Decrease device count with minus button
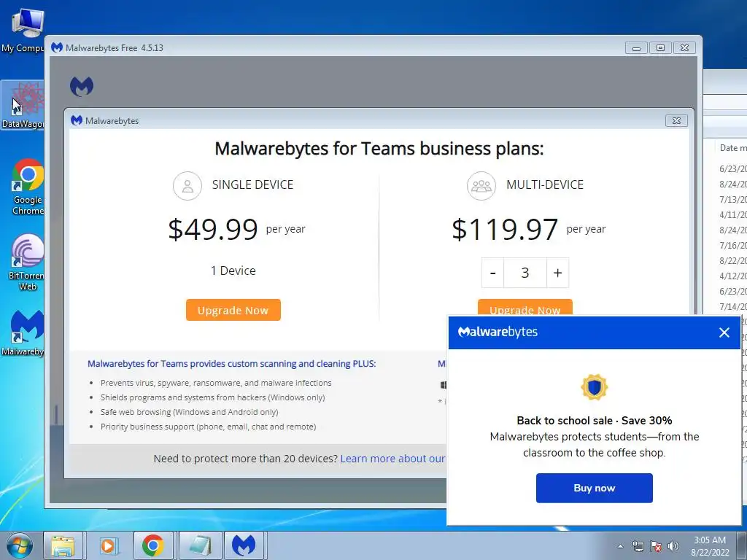 click(x=492, y=273)
